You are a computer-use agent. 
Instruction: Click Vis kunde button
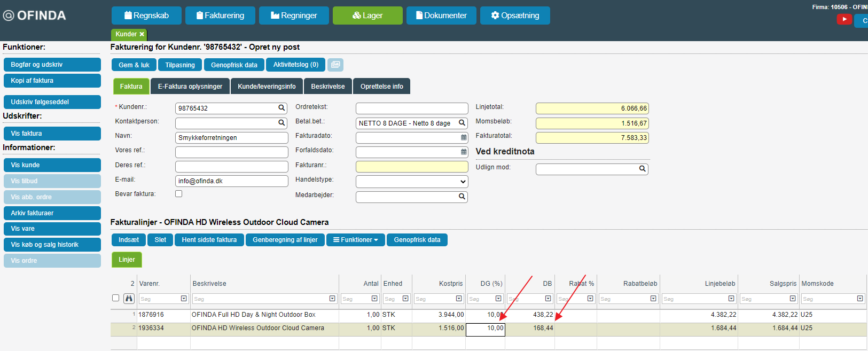click(x=52, y=165)
